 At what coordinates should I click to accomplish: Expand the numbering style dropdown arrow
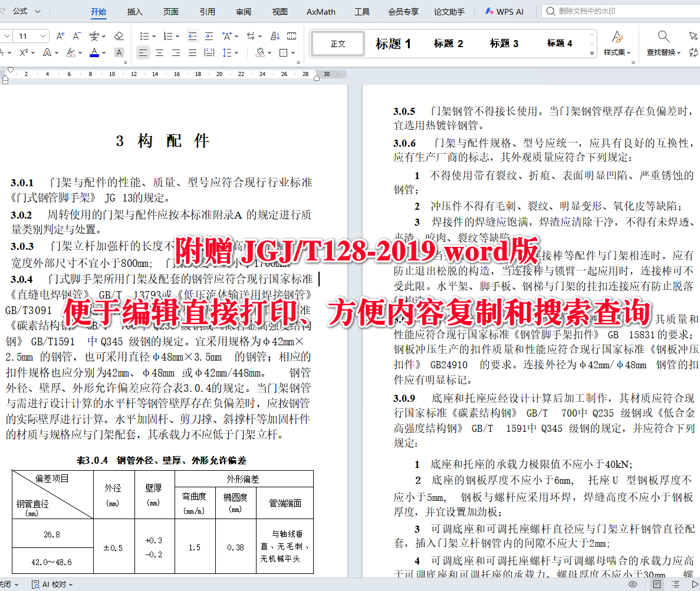click(x=178, y=36)
